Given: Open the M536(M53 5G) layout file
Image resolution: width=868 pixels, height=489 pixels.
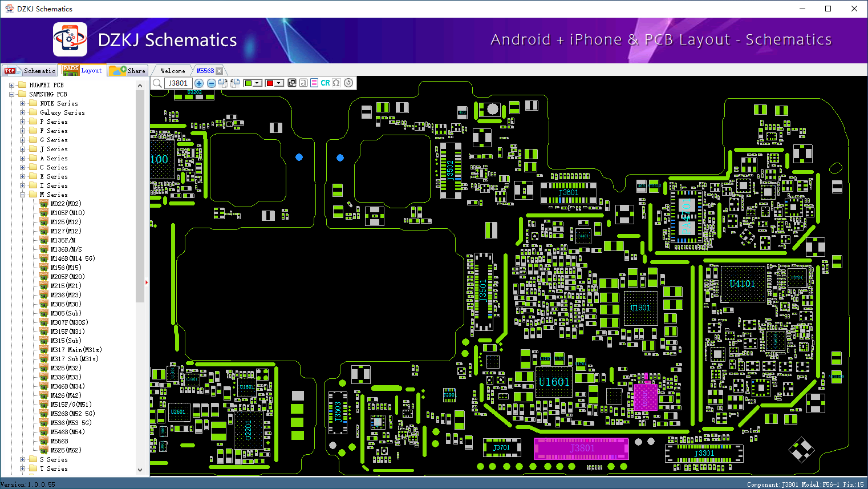Looking at the screenshot, I should click(x=71, y=423).
